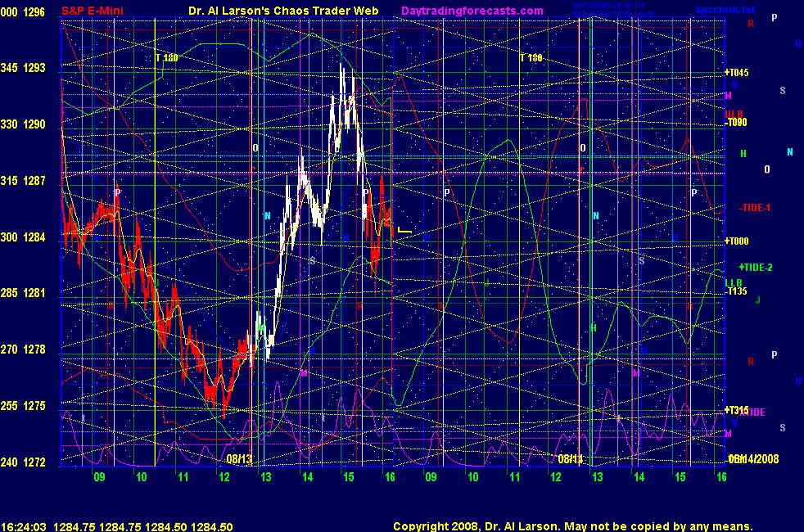Select the "330 1290" price axis label
Viewport: 804px width, 532px height.
click(x=23, y=124)
